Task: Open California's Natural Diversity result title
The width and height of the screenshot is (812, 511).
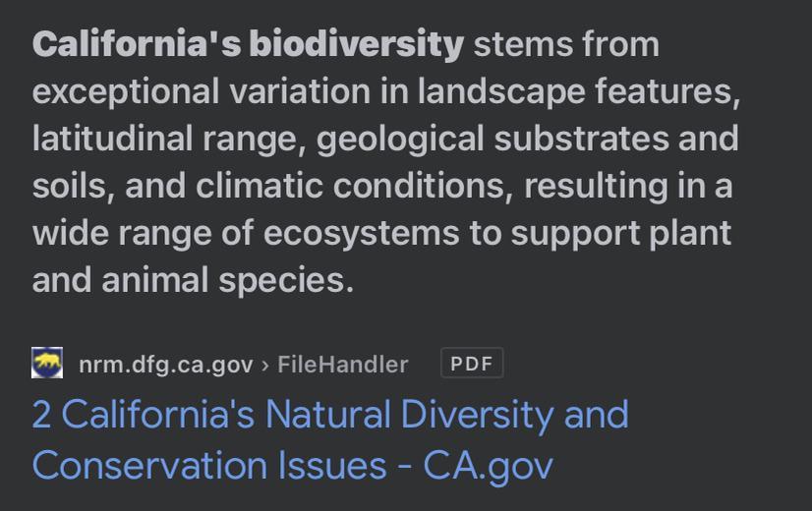Action: [x=330, y=415]
